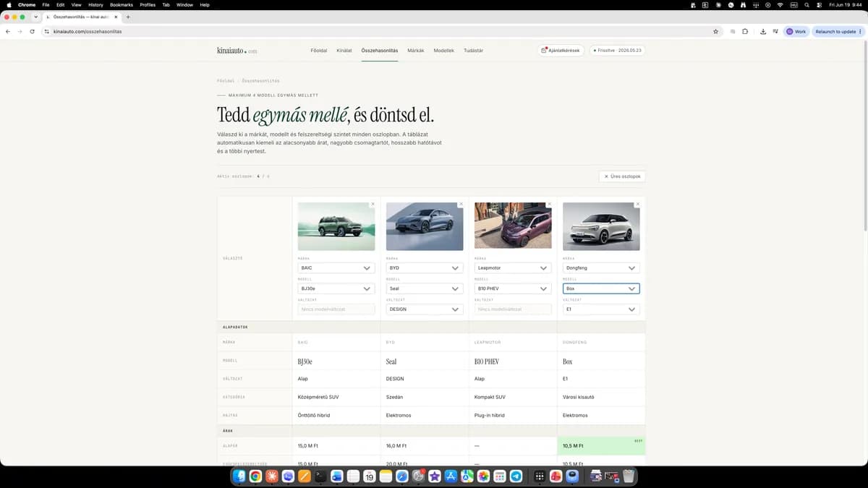Click the Chrome back arrow
The image size is (868, 488).
(8, 32)
